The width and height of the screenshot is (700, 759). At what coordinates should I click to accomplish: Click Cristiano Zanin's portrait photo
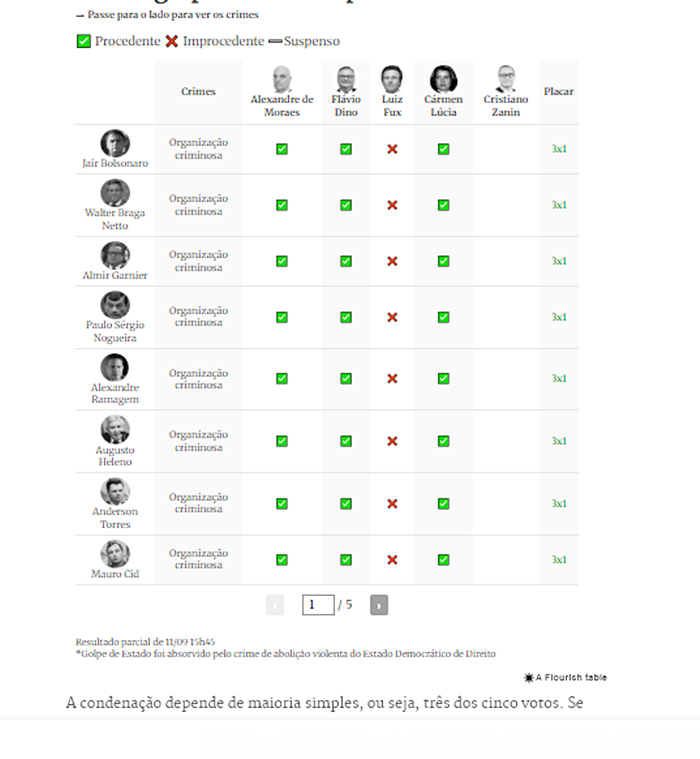pyautogui.click(x=506, y=79)
